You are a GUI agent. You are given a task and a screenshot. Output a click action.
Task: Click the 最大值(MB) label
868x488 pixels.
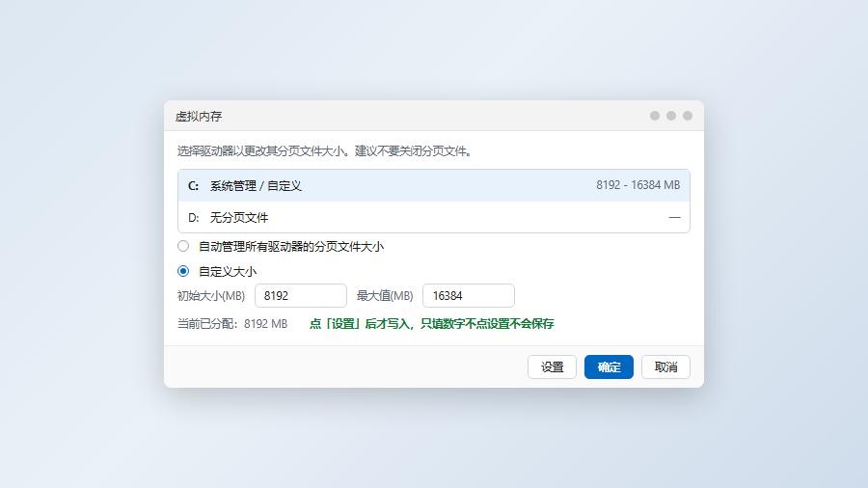click(x=385, y=296)
